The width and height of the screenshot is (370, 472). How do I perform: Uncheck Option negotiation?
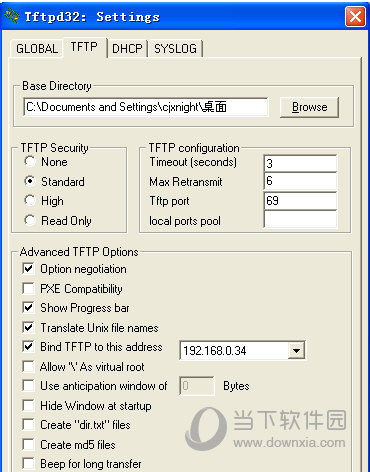28,269
